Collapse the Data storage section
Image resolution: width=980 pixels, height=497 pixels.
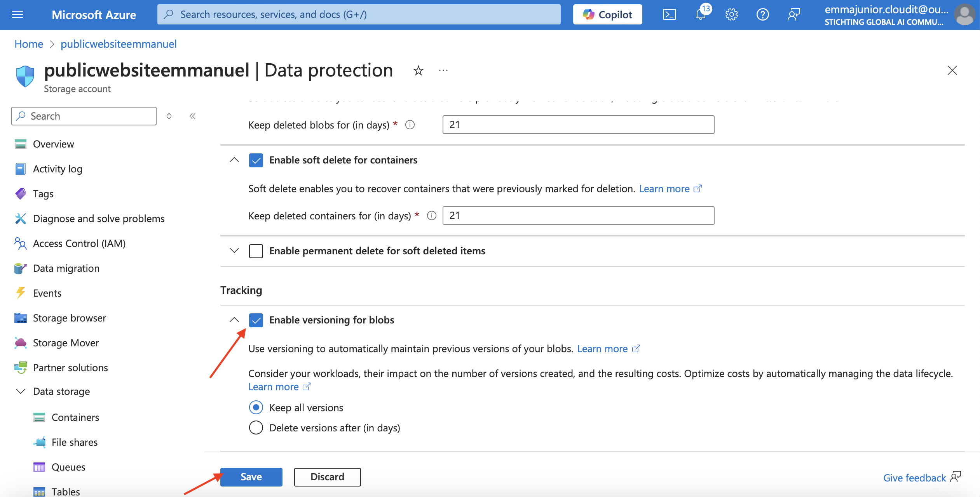[x=20, y=391]
